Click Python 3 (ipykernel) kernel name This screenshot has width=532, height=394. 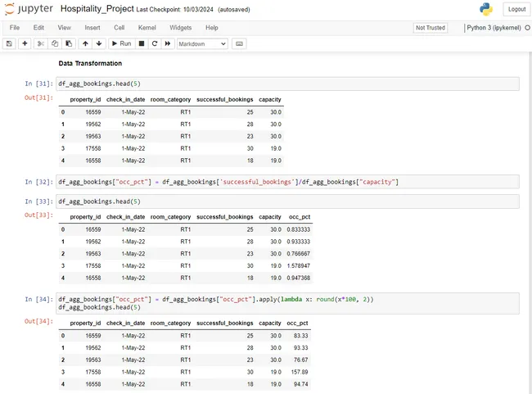tap(494, 28)
